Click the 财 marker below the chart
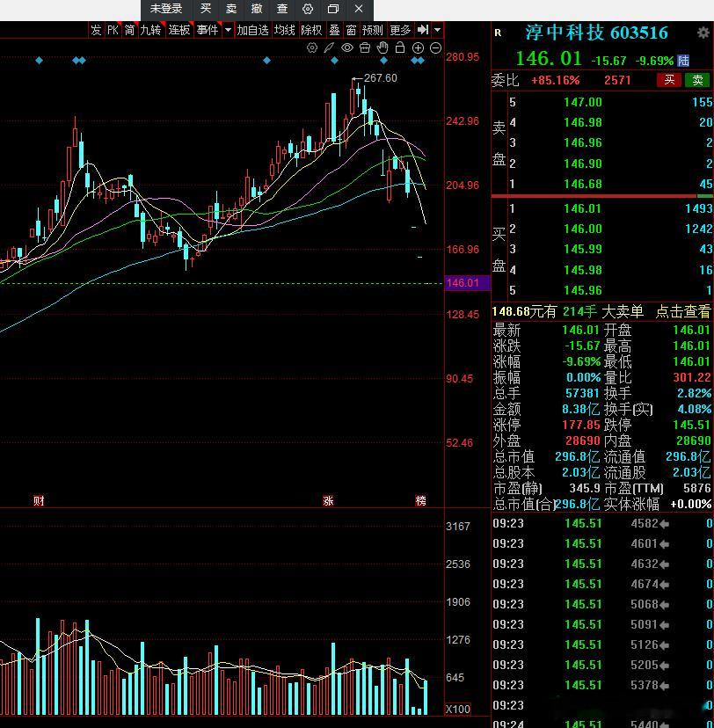The image size is (714, 728). pyautogui.click(x=39, y=500)
